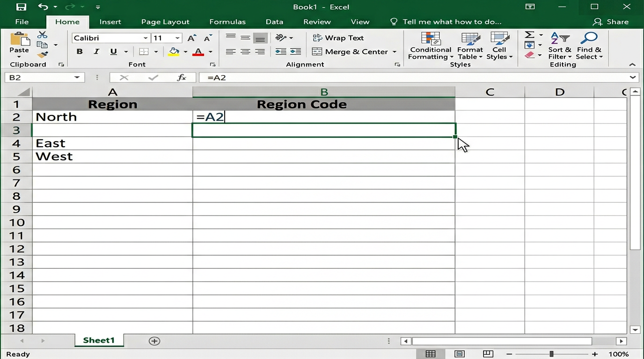The width and height of the screenshot is (644, 359).
Task: Toggle Wrap Text for the cell
Action: click(x=338, y=38)
